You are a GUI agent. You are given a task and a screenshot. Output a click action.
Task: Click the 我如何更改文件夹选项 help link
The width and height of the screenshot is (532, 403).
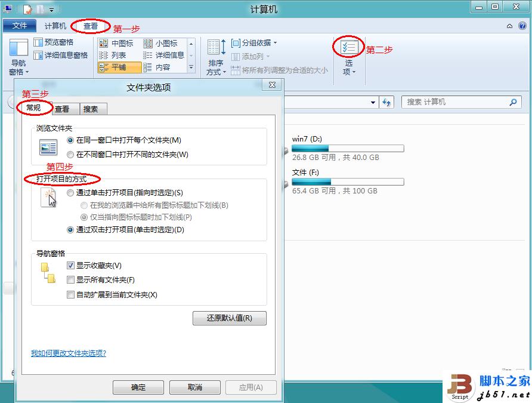(67, 353)
